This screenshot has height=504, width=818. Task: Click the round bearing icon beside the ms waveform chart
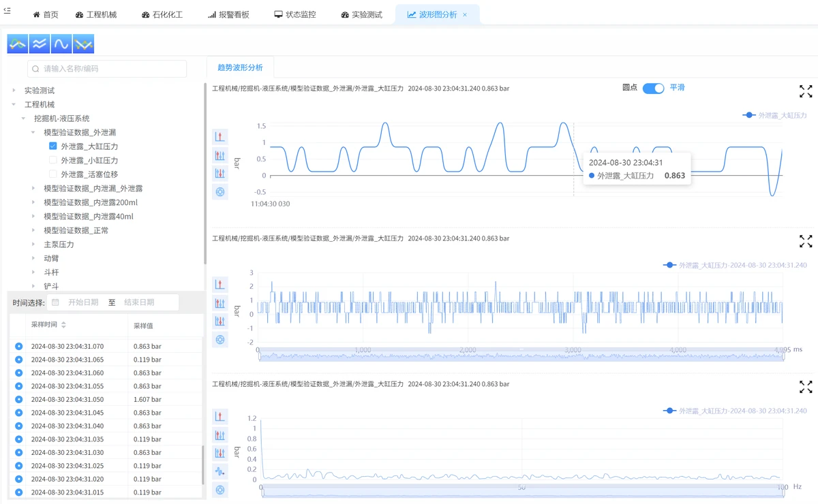tap(219, 340)
